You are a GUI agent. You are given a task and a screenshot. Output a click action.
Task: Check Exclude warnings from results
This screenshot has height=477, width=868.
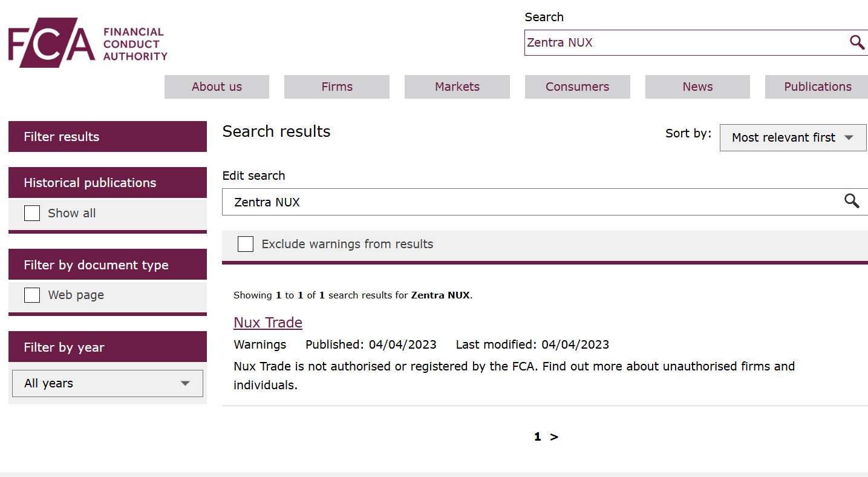(246, 244)
